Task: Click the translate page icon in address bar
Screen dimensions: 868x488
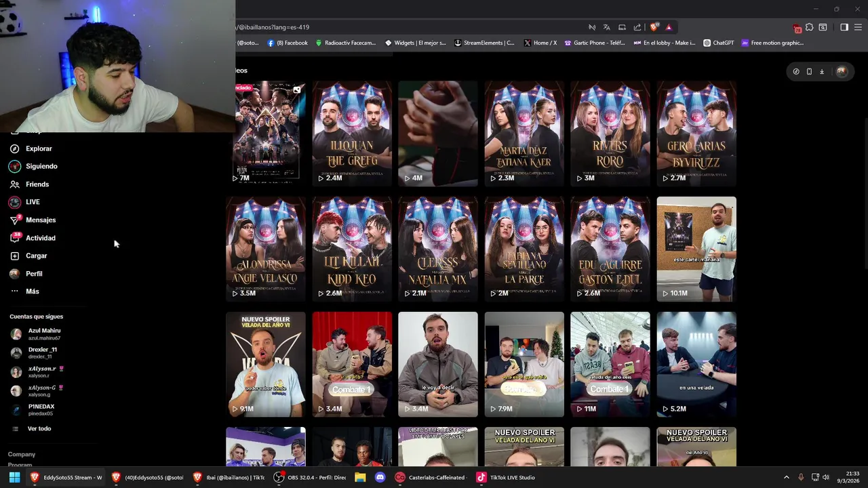Action: (606, 27)
